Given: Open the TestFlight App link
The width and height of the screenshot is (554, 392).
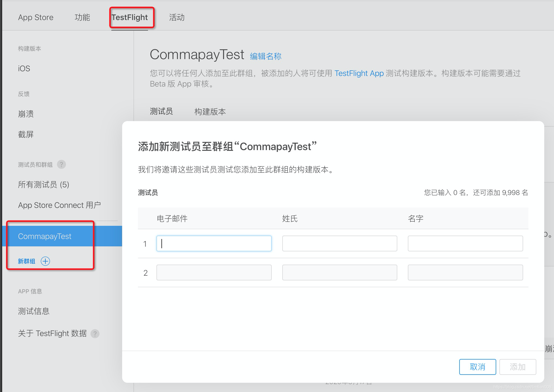Looking at the screenshot, I should tap(359, 73).
